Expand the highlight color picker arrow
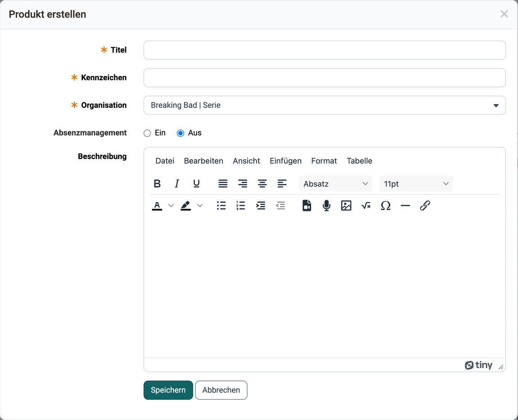 pos(200,206)
